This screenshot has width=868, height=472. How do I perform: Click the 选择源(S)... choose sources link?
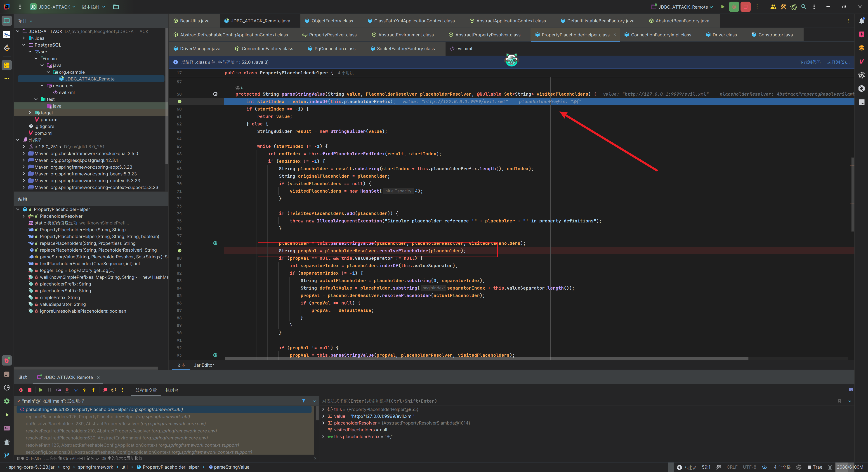838,62
